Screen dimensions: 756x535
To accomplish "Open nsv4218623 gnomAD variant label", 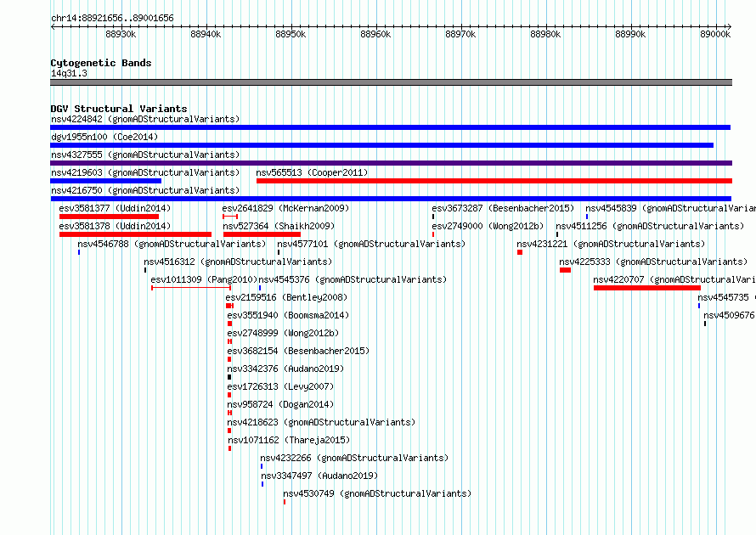I will click(321, 422).
